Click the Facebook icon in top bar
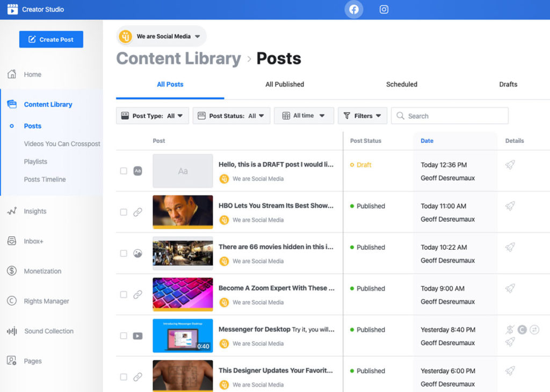 354,9
